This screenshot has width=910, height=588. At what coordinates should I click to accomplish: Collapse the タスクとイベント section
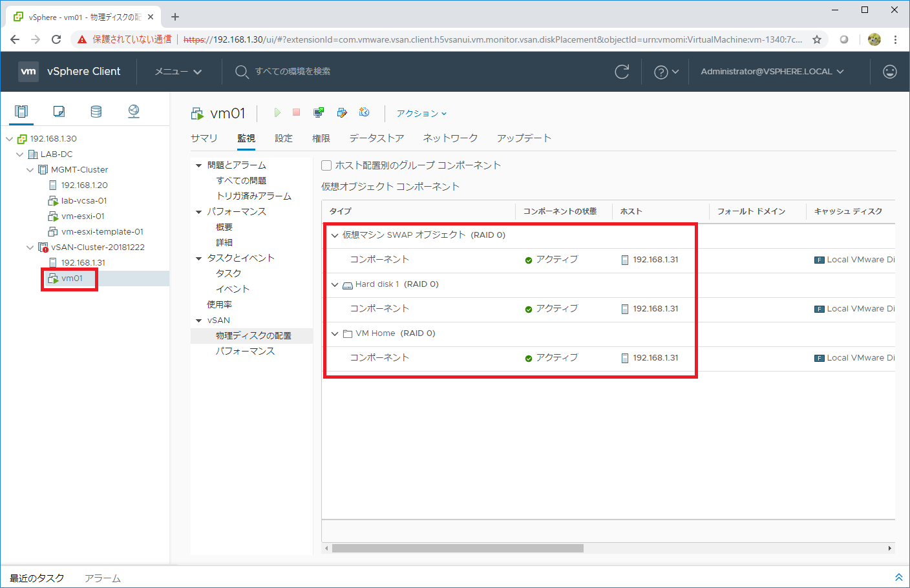tap(199, 258)
